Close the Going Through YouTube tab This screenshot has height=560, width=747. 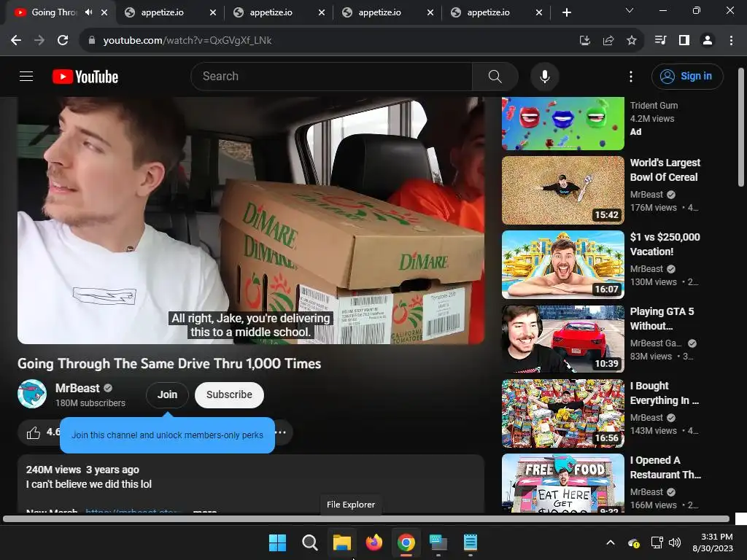104,12
